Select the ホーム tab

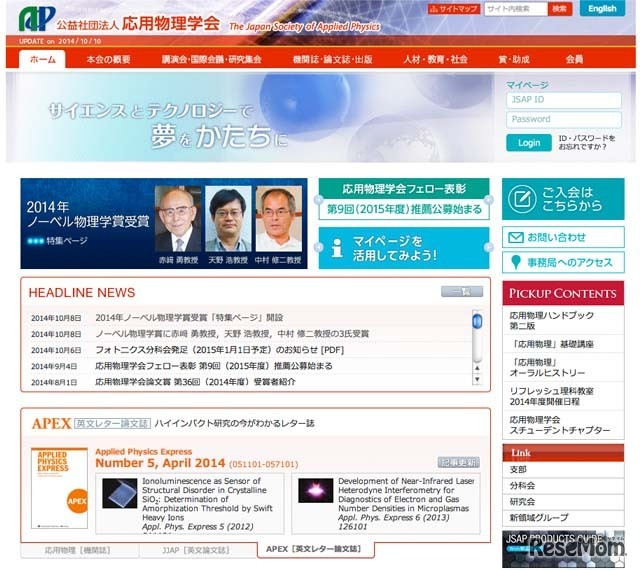click(x=42, y=59)
